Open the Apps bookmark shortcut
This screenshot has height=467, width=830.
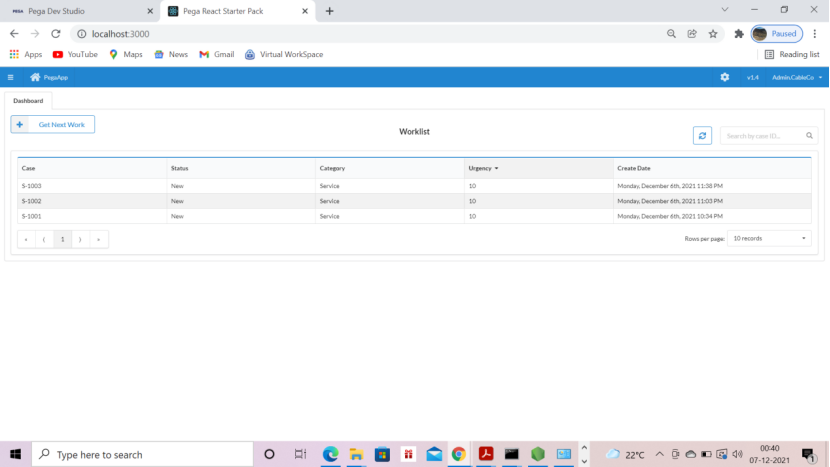(x=25, y=55)
